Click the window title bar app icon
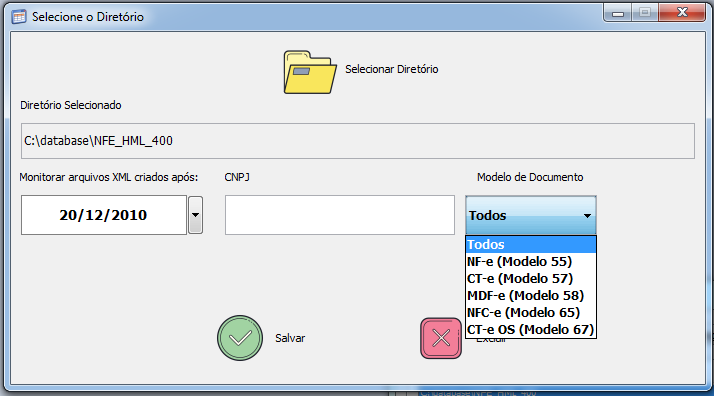Screen dimensions: 714x396 [x=19, y=17]
